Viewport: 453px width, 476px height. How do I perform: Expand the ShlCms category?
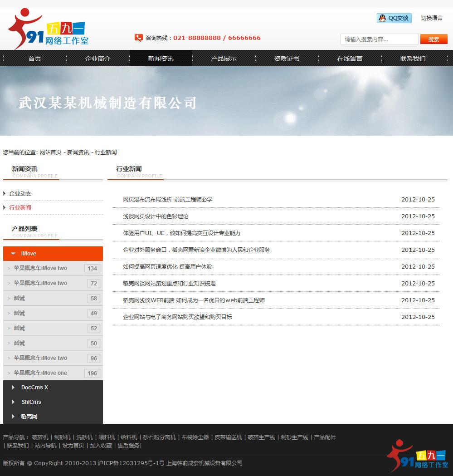click(31, 402)
